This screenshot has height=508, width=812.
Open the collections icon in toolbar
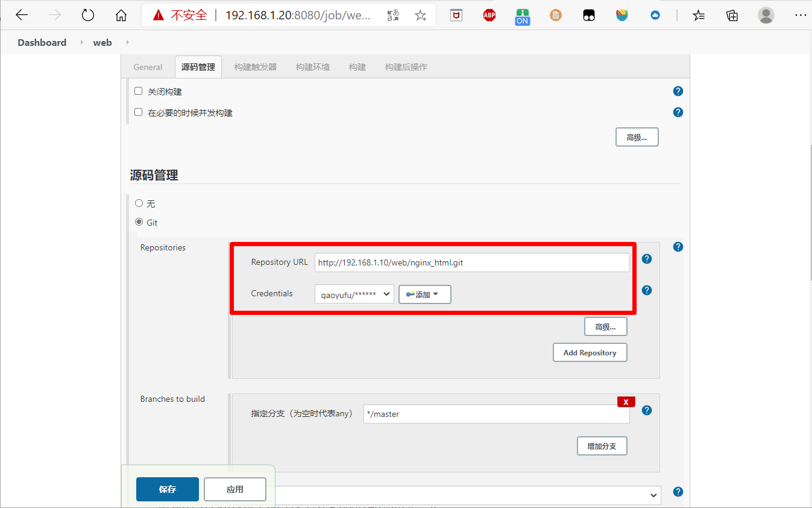(x=732, y=15)
